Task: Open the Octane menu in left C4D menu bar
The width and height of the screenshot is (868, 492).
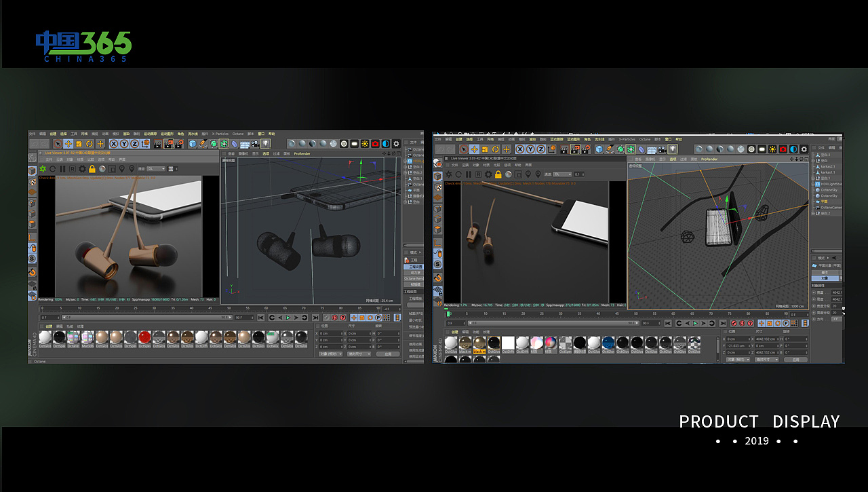Action: click(x=238, y=134)
